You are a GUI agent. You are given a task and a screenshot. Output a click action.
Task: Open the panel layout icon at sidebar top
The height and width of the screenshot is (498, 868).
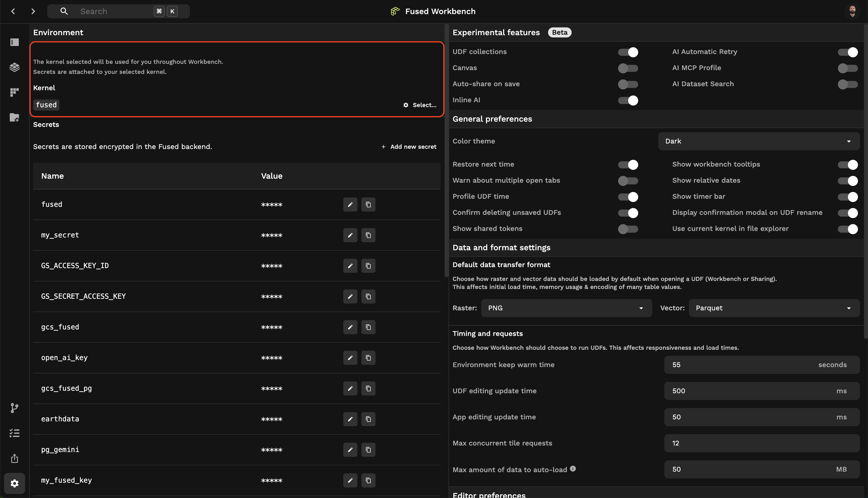pos(14,42)
